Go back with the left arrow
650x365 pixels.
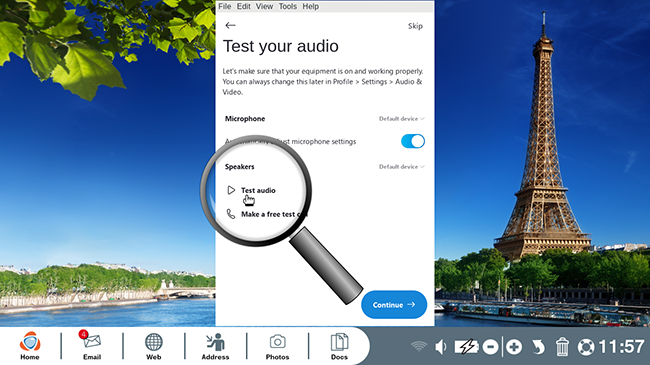click(x=230, y=25)
